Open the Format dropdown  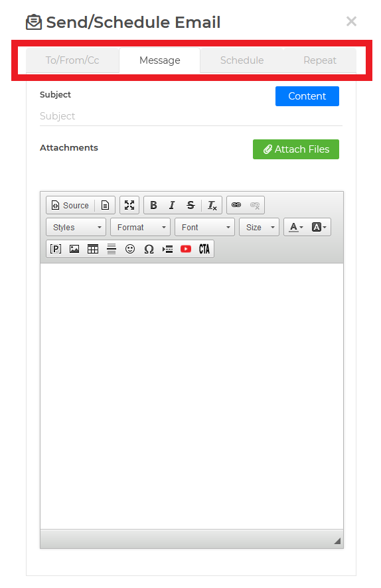pyautogui.click(x=140, y=227)
